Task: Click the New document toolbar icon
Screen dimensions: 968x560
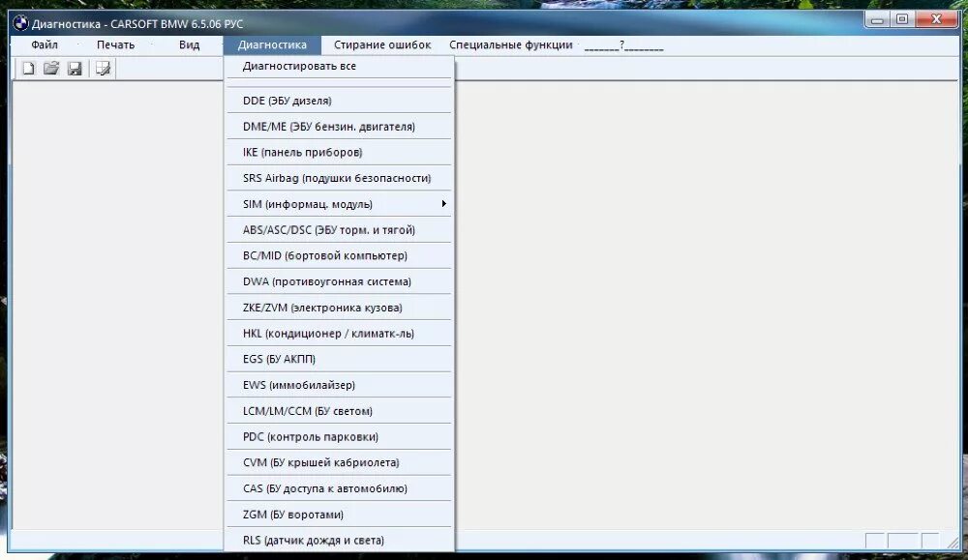Action: tap(28, 69)
